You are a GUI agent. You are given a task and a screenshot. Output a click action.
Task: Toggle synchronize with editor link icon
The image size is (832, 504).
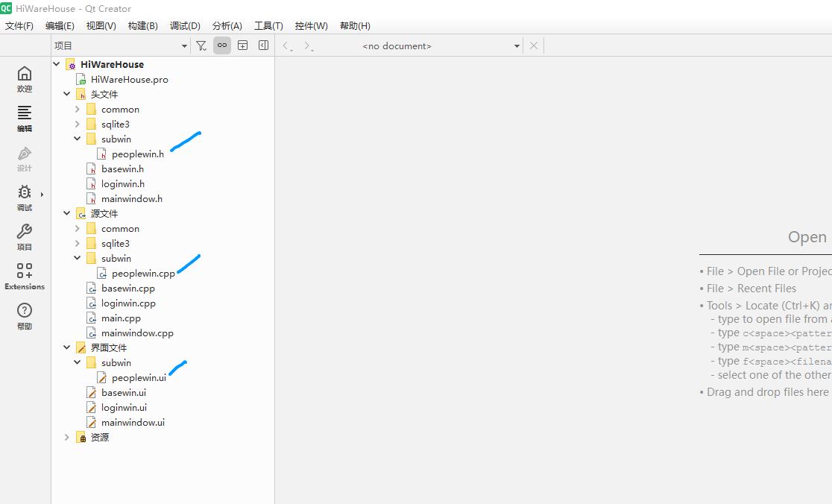click(222, 45)
